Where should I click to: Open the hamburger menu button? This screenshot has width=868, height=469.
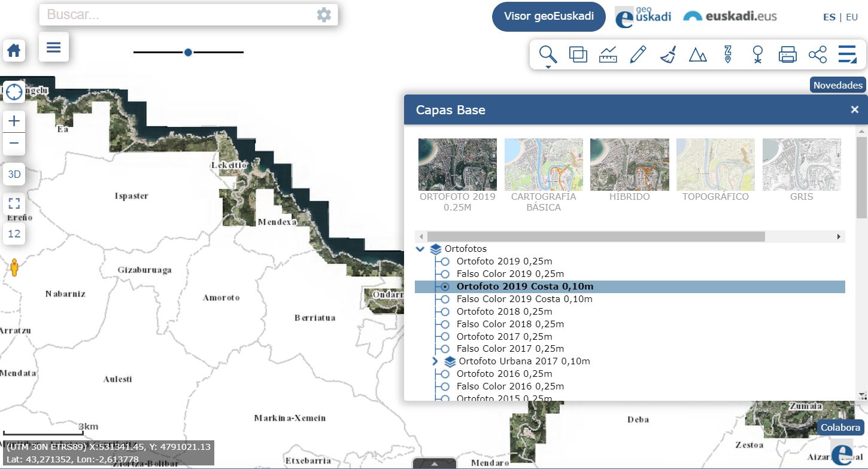[54, 47]
